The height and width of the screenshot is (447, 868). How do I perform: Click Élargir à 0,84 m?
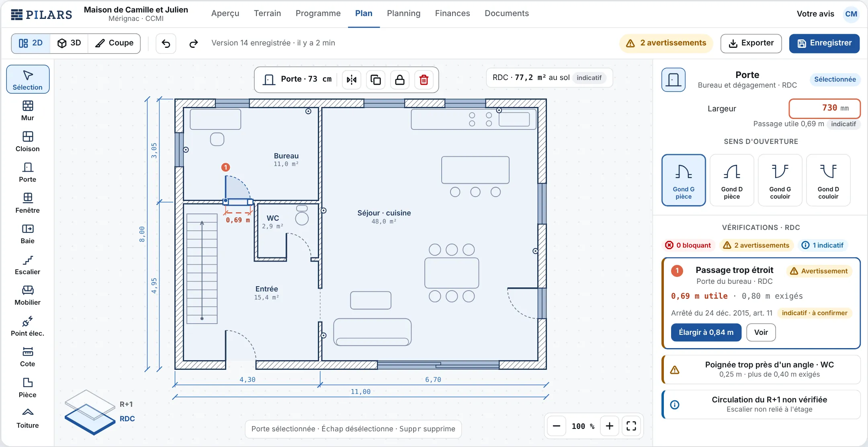click(706, 332)
